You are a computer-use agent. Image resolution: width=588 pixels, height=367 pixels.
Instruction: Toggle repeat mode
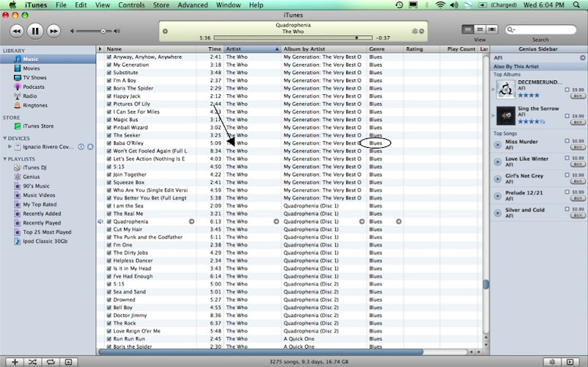(51, 362)
